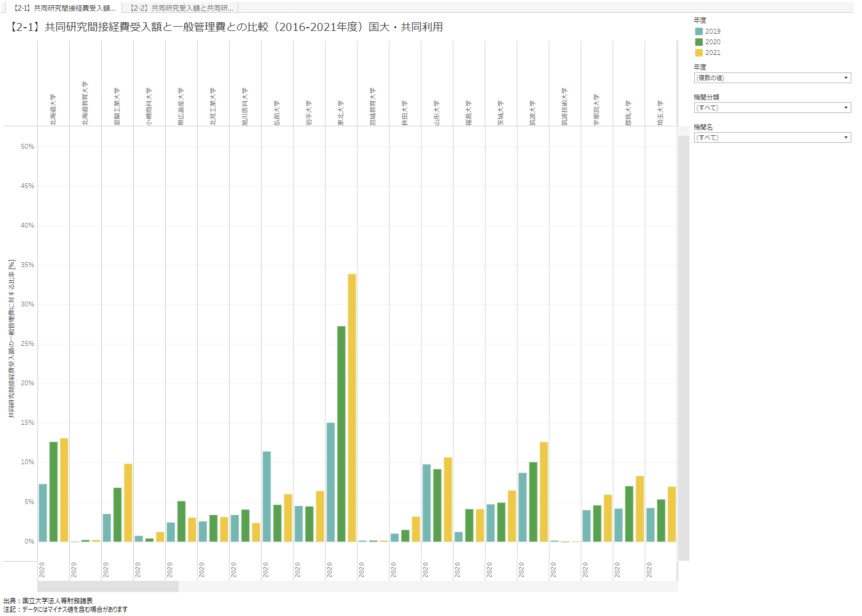Select the 2019 legend label
Image resolution: width=862 pixels, height=616 pixels.
coord(713,31)
